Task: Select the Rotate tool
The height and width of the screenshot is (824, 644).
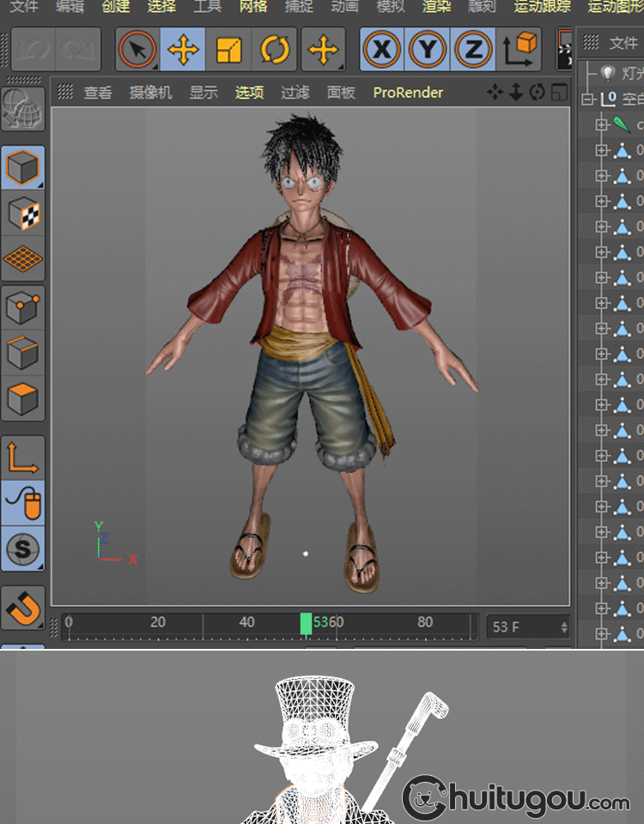Action: pyautogui.click(x=275, y=50)
